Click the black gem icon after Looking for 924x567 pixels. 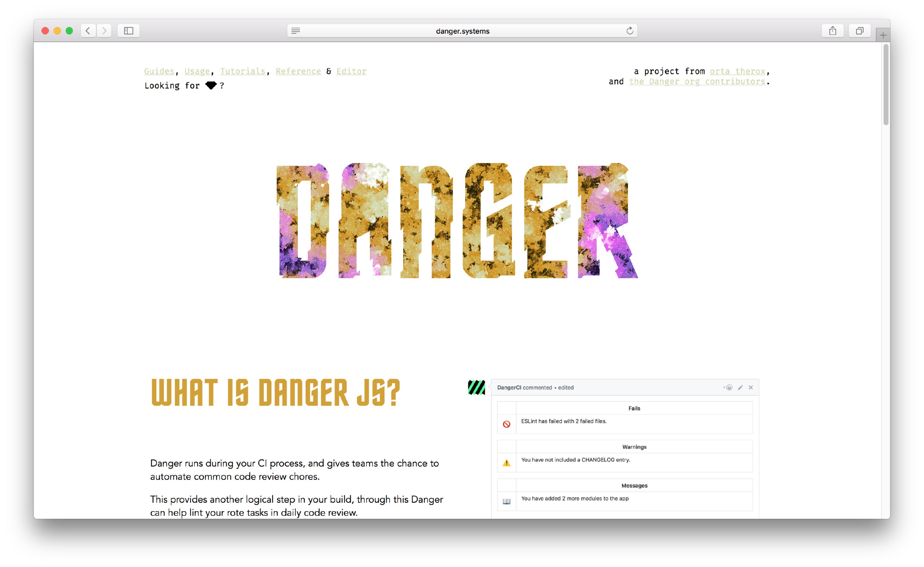tap(211, 85)
